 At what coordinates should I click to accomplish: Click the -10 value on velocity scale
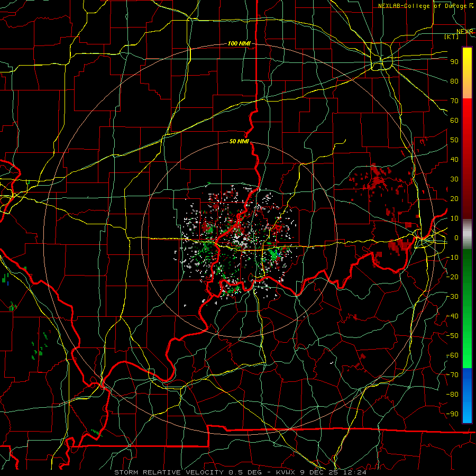click(452, 257)
